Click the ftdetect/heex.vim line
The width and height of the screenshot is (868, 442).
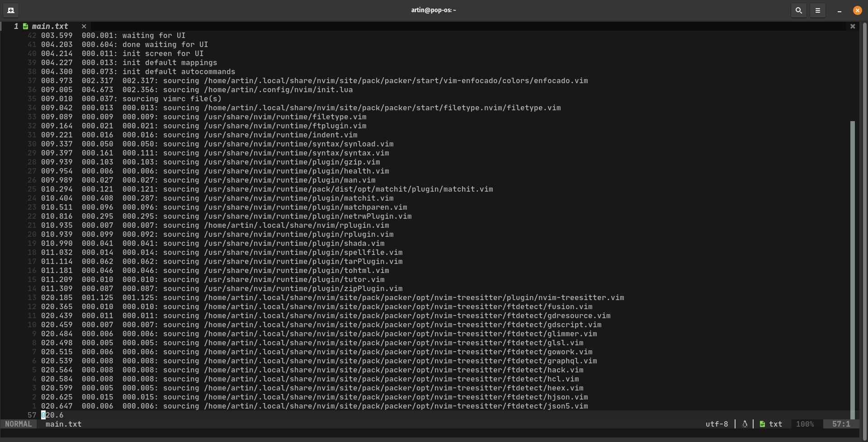coord(312,388)
